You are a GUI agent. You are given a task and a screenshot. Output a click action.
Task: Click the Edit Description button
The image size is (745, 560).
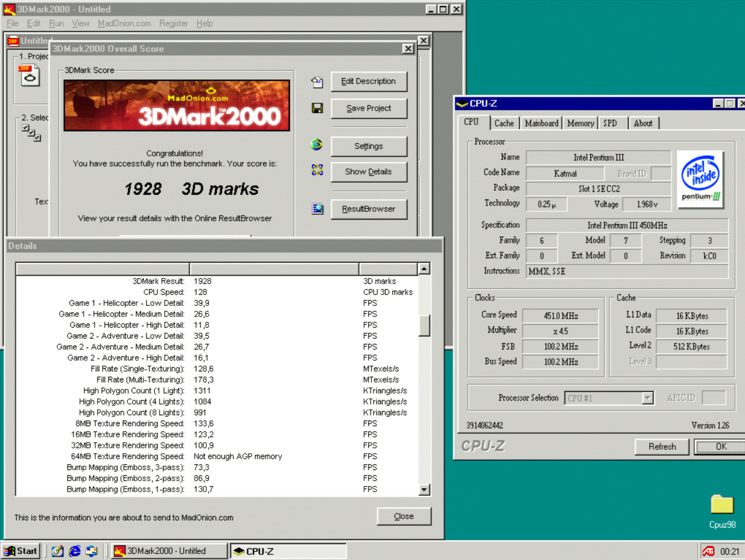(369, 81)
